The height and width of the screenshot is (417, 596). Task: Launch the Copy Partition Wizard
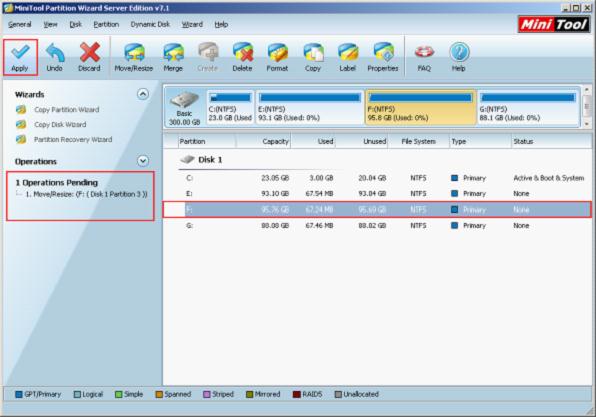[67, 109]
